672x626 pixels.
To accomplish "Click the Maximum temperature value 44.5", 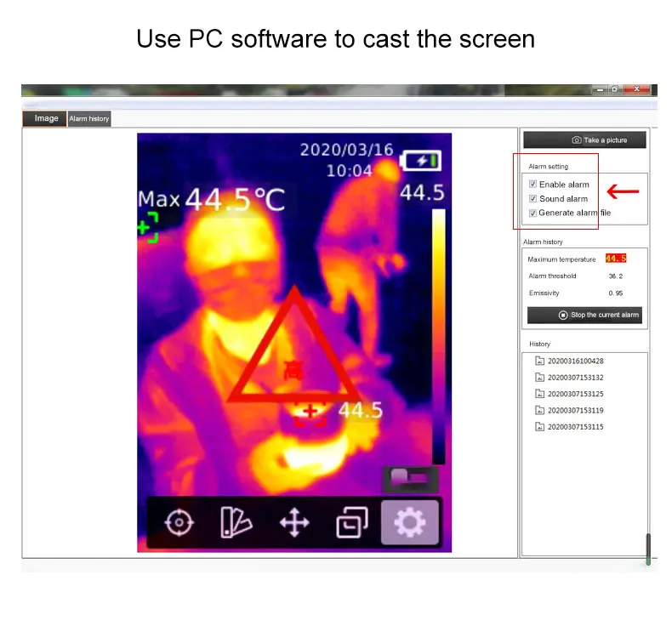I will [x=616, y=259].
